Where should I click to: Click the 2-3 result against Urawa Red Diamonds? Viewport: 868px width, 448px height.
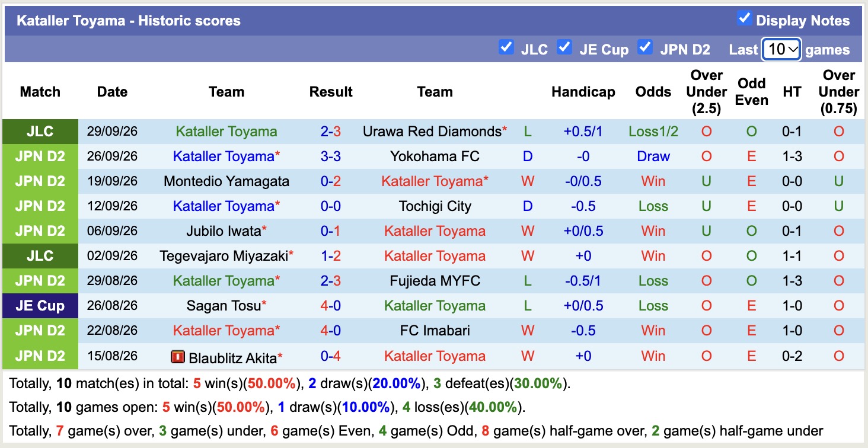click(331, 132)
